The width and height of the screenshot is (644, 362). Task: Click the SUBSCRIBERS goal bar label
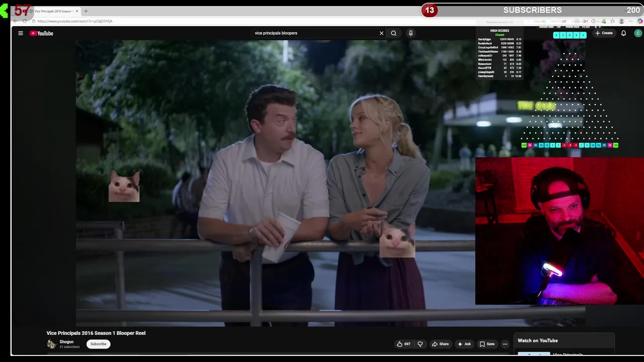tap(532, 10)
